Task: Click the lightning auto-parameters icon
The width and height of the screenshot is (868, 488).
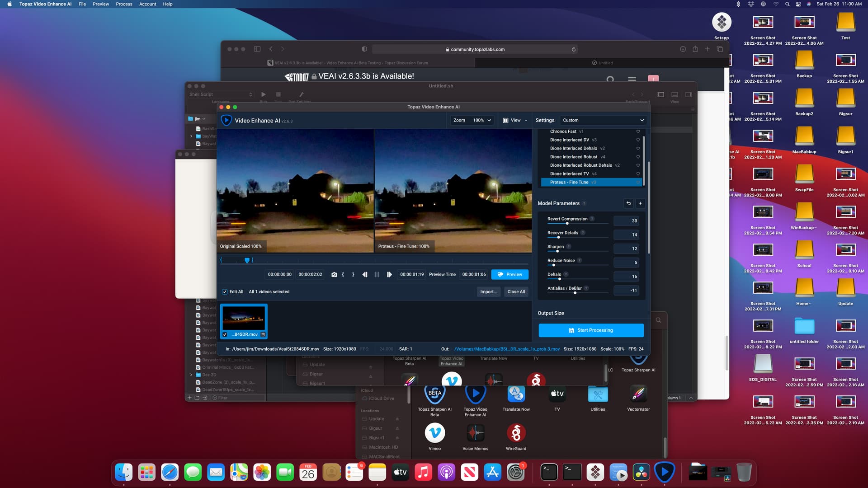Action: pyautogui.click(x=641, y=203)
